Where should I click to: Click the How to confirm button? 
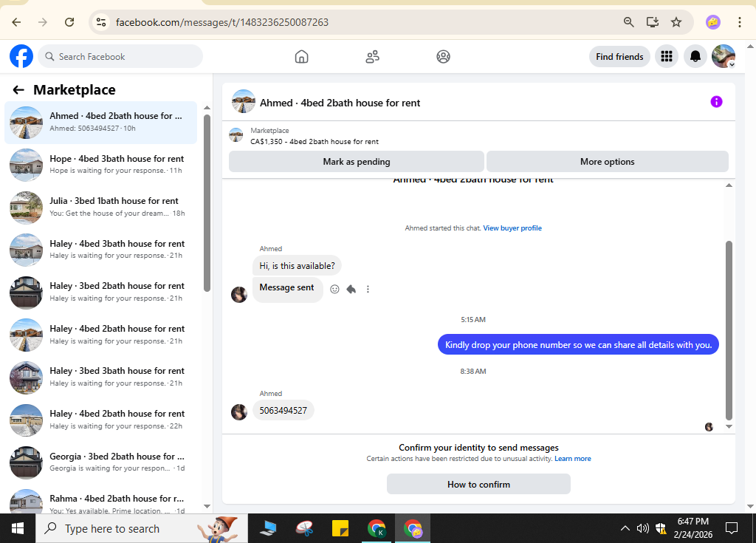(x=478, y=484)
